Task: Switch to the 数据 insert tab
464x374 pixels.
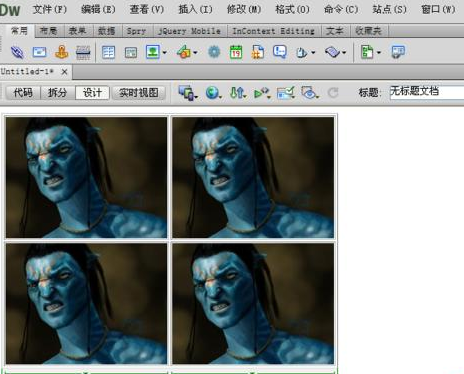Action: pos(107,31)
